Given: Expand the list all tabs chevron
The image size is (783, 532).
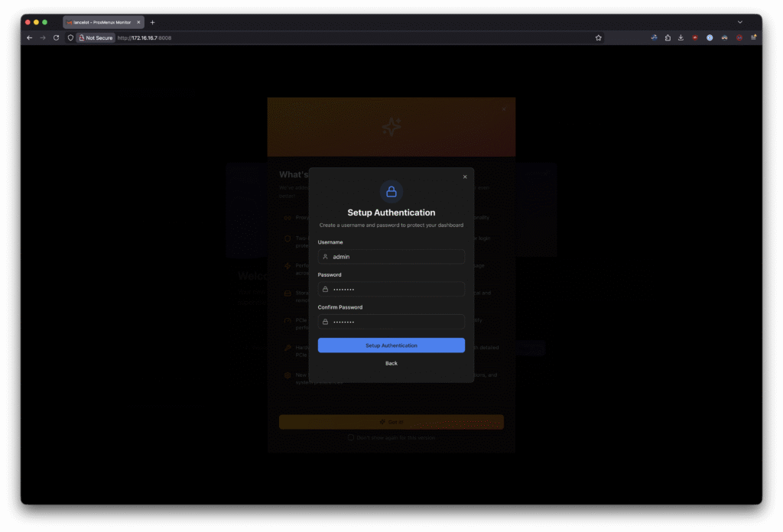Looking at the screenshot, I should click(739, 22).
